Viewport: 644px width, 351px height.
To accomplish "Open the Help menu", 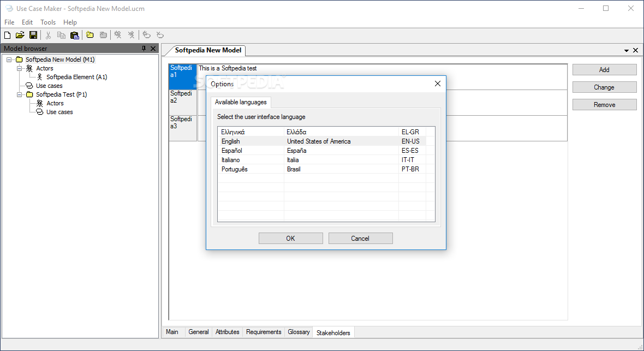I will tap(70, 22).
